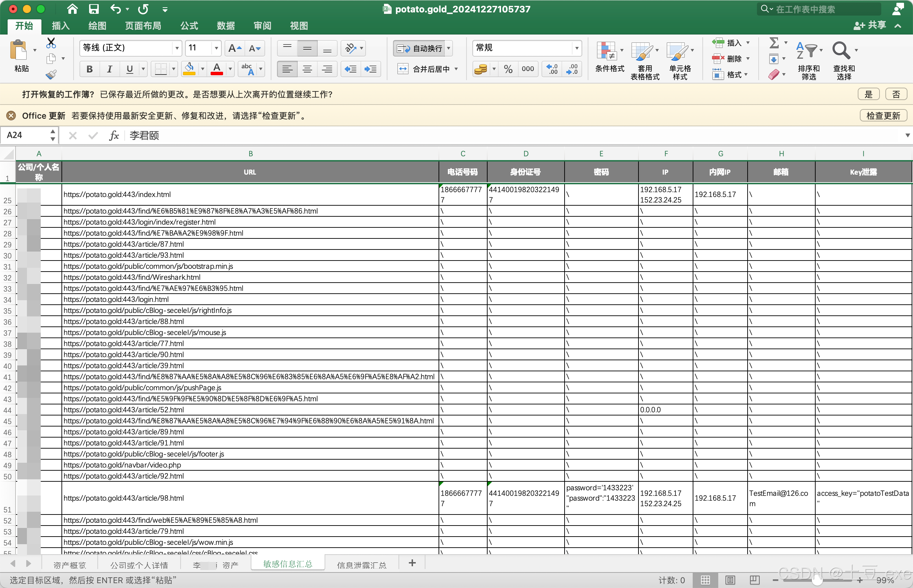The height and width of the screenshot is (588, 913).
Task: Click the 在工作表中搜索 search field
Action: click(x=819, y=9)
